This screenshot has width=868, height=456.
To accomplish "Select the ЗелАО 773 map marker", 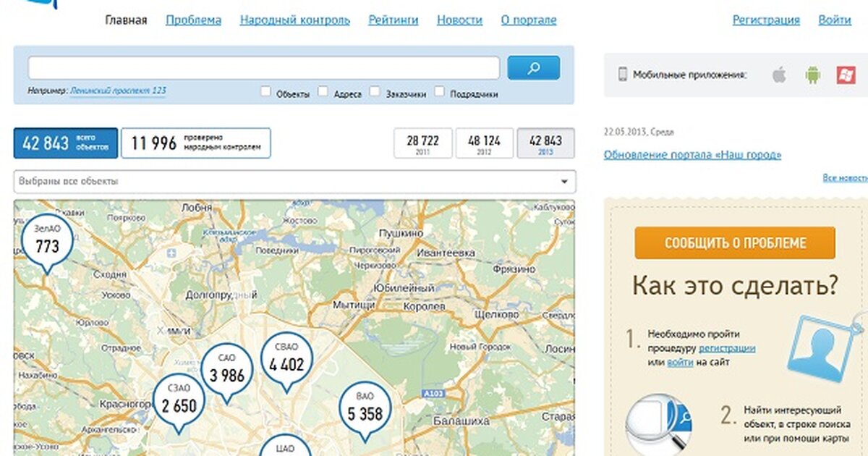I will point(47,242).
